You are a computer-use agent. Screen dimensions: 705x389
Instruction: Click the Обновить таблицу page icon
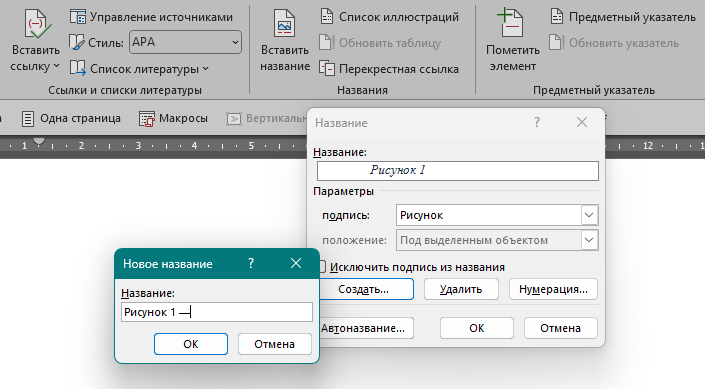tap(326, 43)
